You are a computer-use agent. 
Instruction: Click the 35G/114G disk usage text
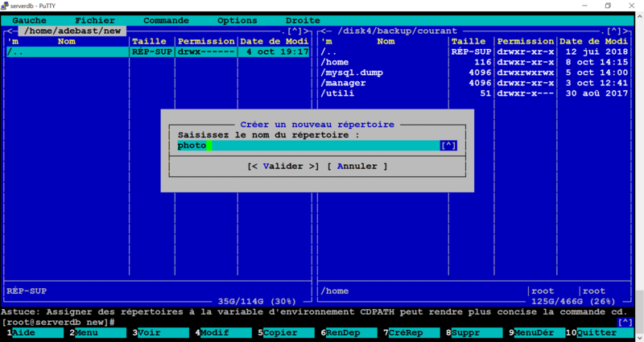257,301
